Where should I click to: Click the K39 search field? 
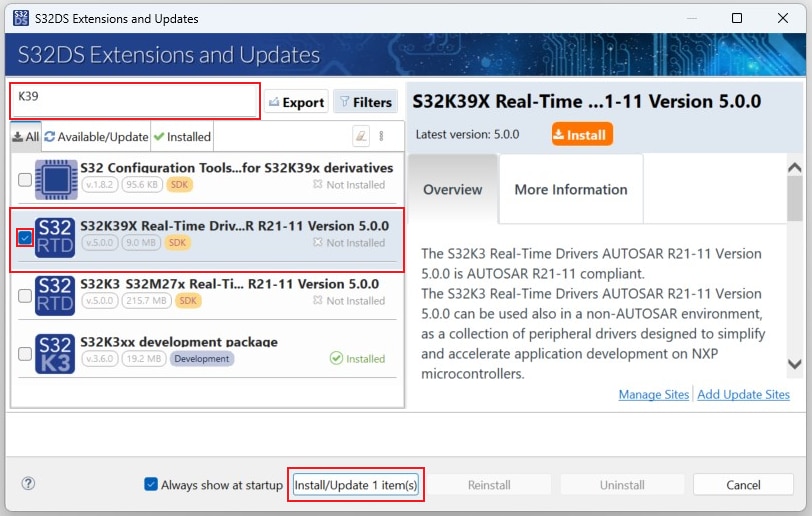pos(135,101)
